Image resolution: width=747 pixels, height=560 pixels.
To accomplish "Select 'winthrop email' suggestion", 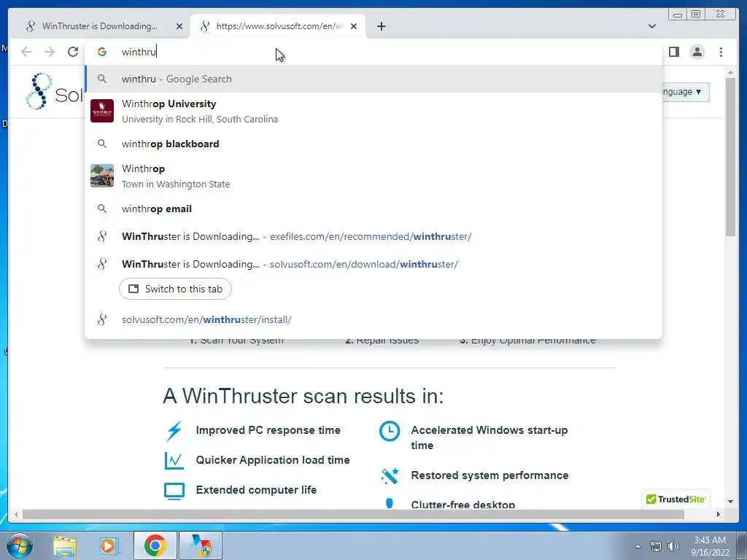I will click(373, 209).
